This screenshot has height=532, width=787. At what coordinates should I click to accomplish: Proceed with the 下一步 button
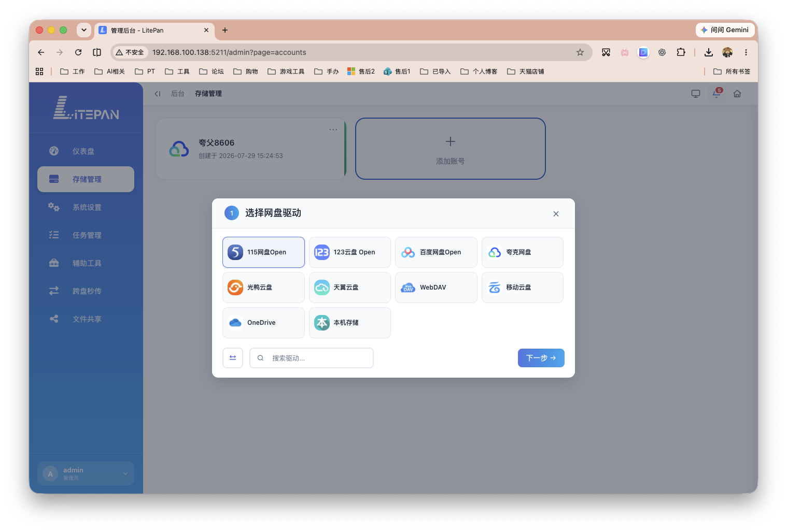click(541, 358)
